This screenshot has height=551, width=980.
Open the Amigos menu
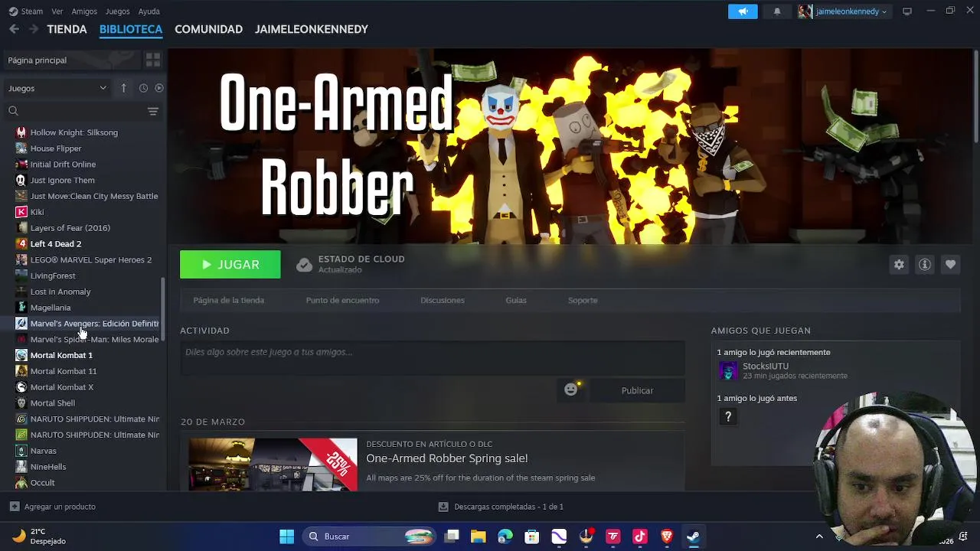84,11
